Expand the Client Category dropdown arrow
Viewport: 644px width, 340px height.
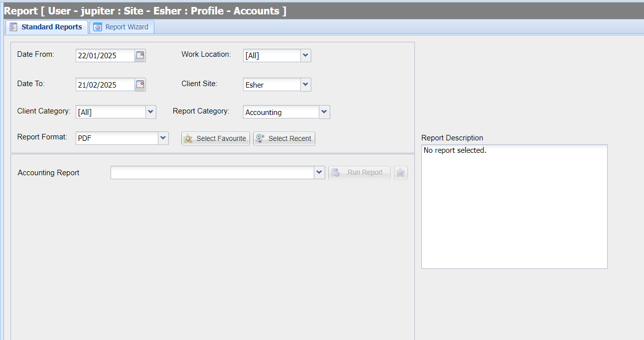click(x=151, y=112)
